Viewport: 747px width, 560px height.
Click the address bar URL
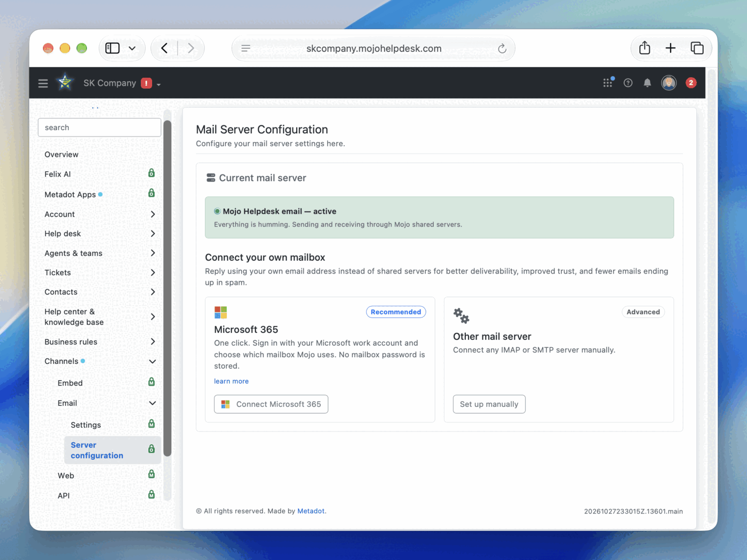[x=374, y=49]
